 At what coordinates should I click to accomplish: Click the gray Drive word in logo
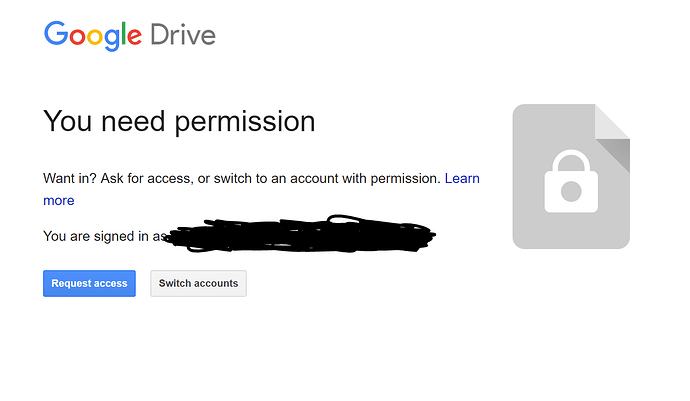183,36
